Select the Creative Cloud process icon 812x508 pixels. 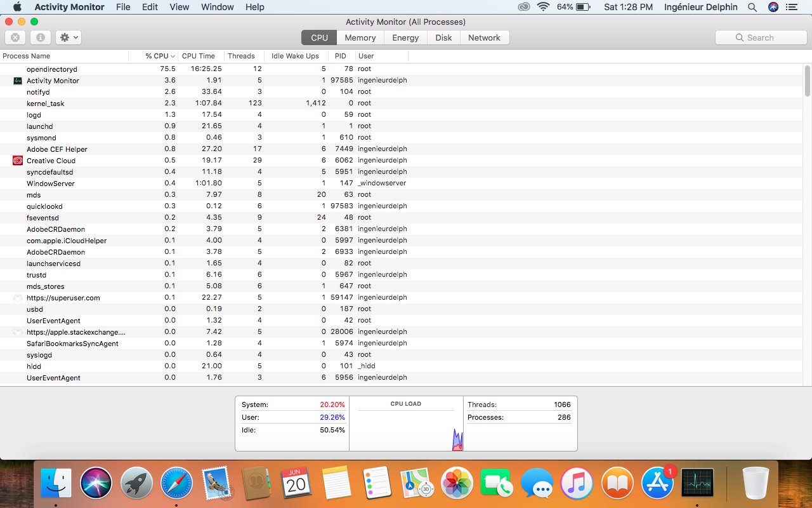[x=18, y=161]
